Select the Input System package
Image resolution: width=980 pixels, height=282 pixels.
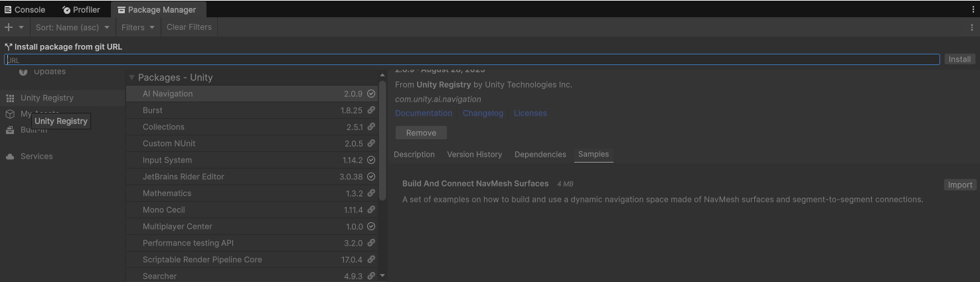click(x=252, y=160)
